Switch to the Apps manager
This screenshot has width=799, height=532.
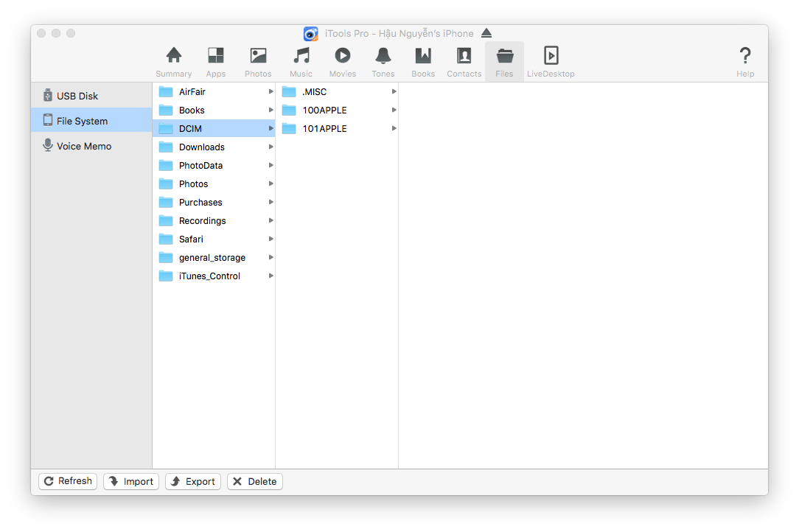(x=215, y=61)
